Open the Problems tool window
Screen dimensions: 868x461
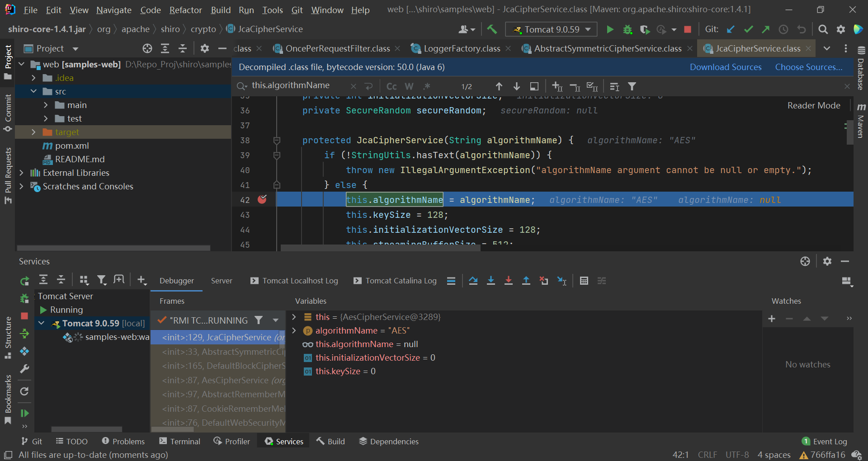[x=123, y=441]
